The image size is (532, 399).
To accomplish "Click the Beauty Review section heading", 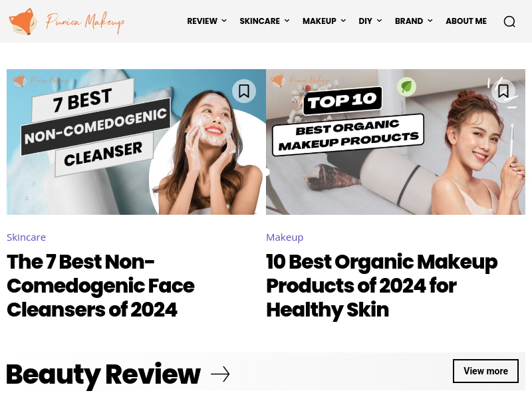I will [x=104, y=374].
